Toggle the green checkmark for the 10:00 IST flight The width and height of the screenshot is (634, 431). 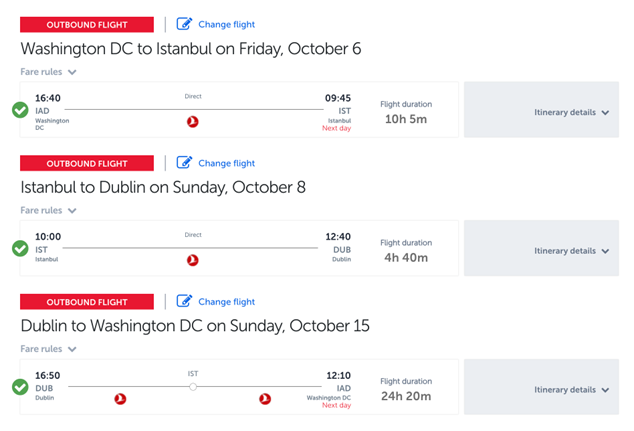click(20, 248)
